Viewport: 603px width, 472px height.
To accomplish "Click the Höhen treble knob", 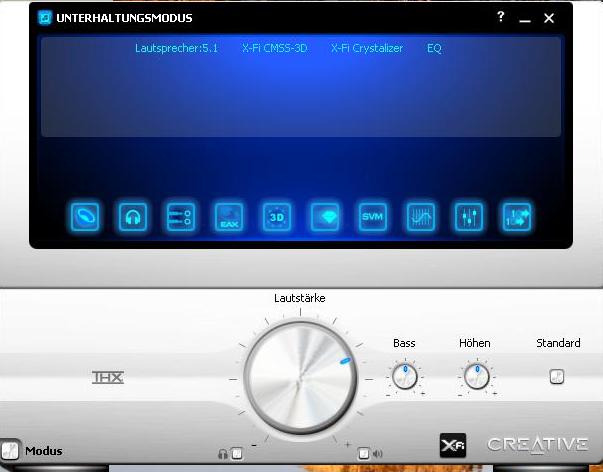I will (477, 377).
